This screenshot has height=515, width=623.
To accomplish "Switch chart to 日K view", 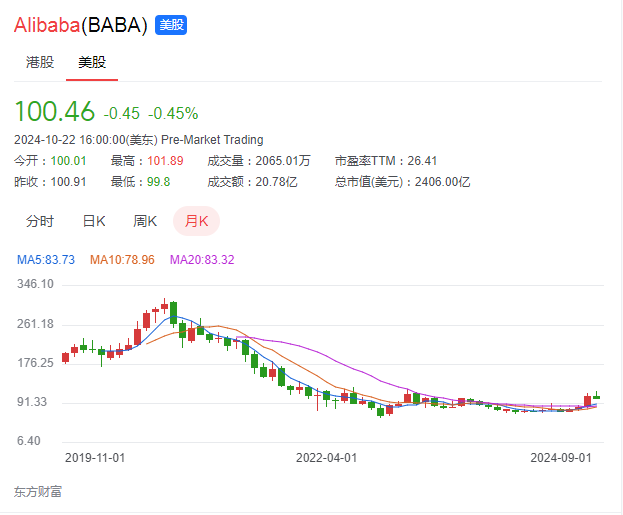I will [94, 221].
